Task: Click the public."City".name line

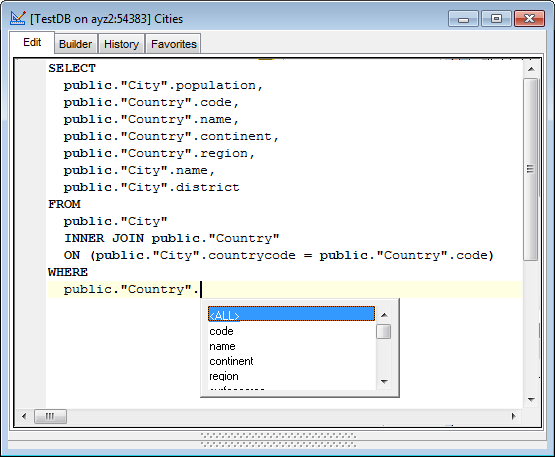Action: 139,170
